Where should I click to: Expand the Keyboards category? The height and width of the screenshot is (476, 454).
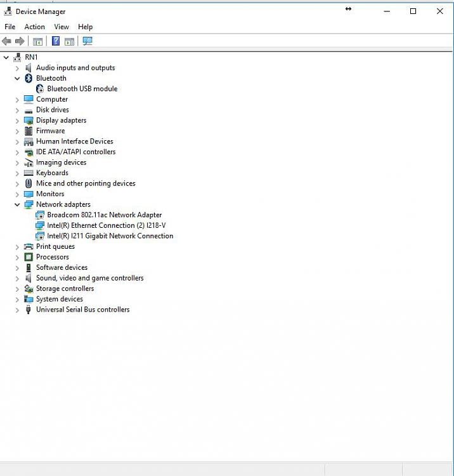[x=17, y=173]
